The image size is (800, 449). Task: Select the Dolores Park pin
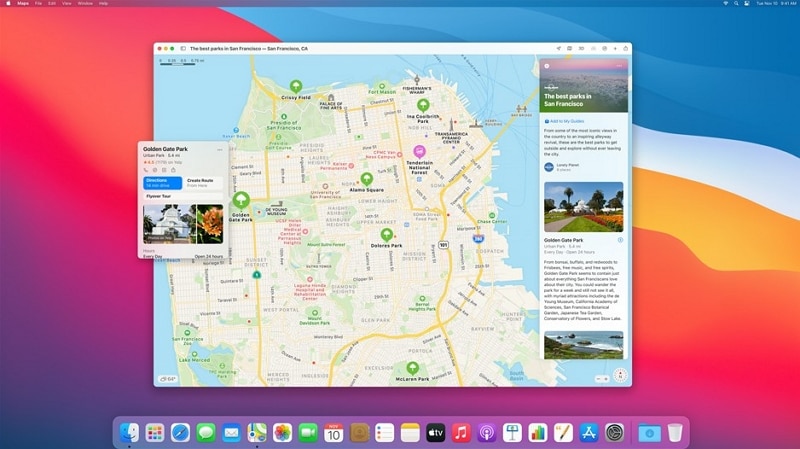click(x=387, y=235)
